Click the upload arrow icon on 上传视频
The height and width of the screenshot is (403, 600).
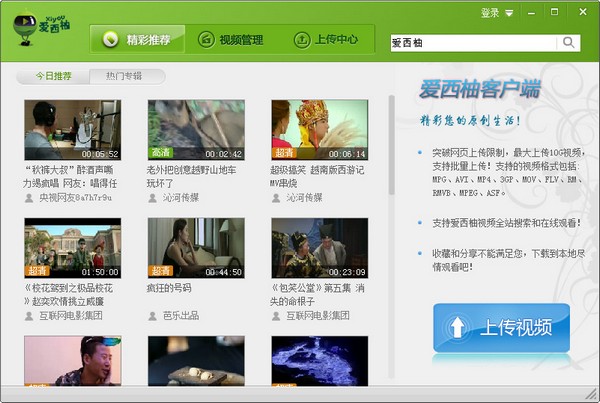[x=455, y=328]
